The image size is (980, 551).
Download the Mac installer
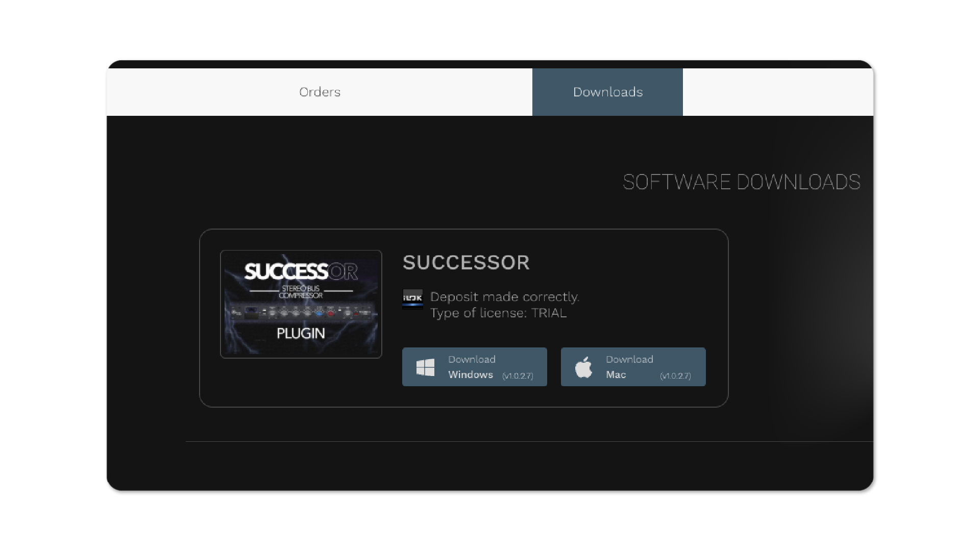(633, 367)
